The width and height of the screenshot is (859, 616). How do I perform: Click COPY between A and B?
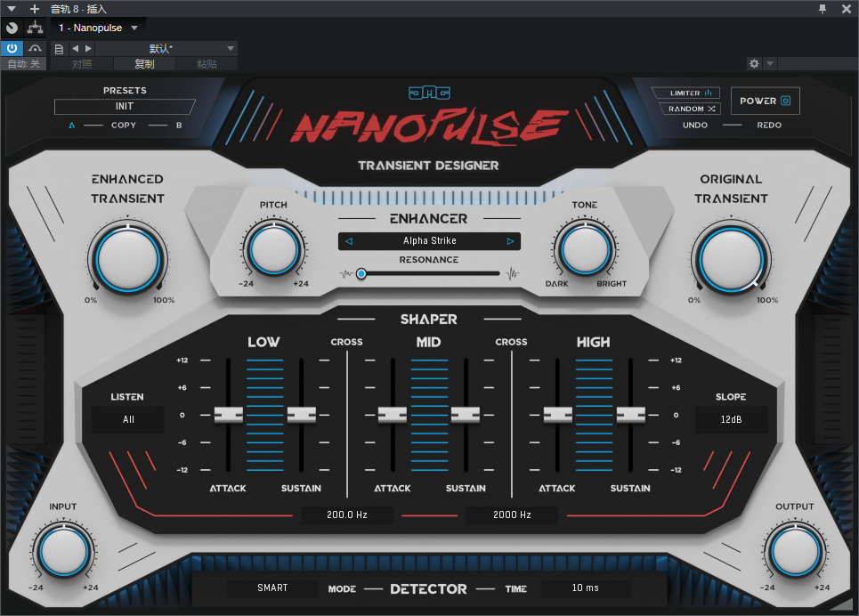pos(124,126)
